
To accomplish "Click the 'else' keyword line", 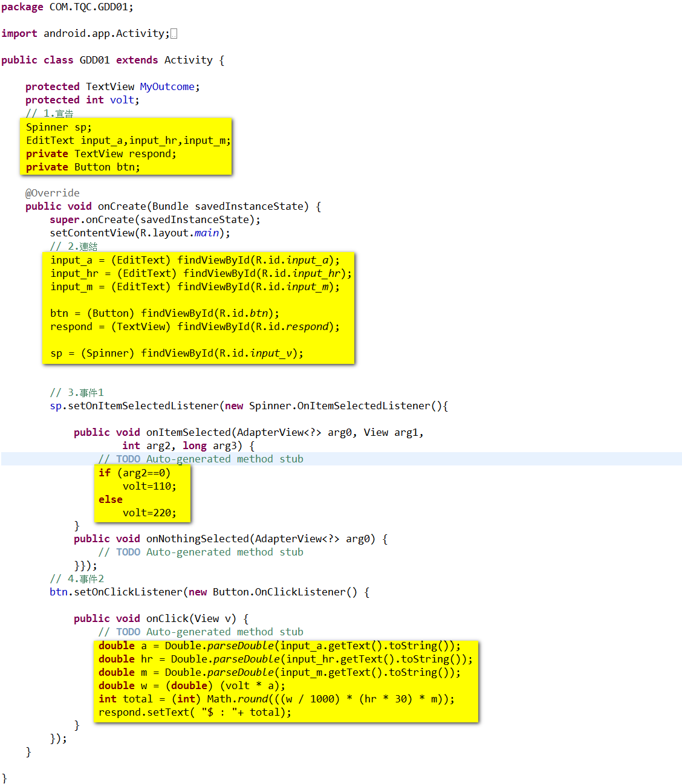I will click(111, 500).
